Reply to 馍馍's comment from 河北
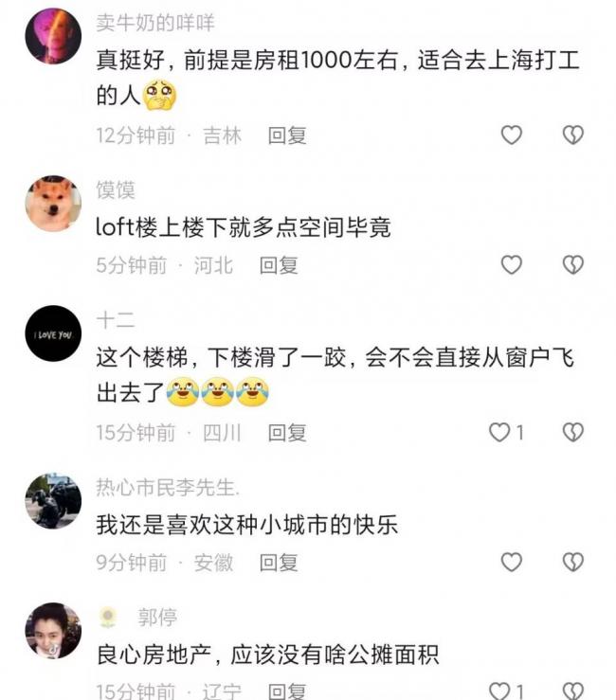This screenshot has width=616, height=700. 279,265
